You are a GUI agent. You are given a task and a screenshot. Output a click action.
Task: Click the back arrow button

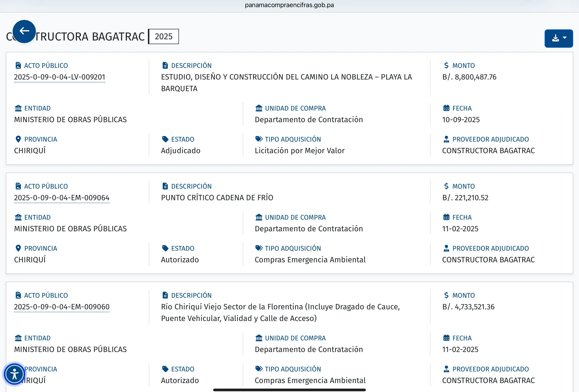(24, 31)
